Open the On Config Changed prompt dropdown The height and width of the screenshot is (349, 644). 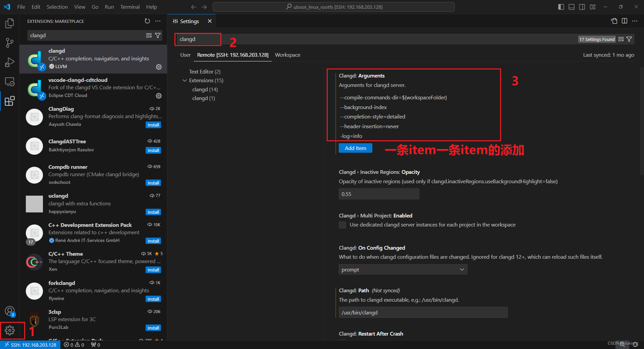pos(402,269)
